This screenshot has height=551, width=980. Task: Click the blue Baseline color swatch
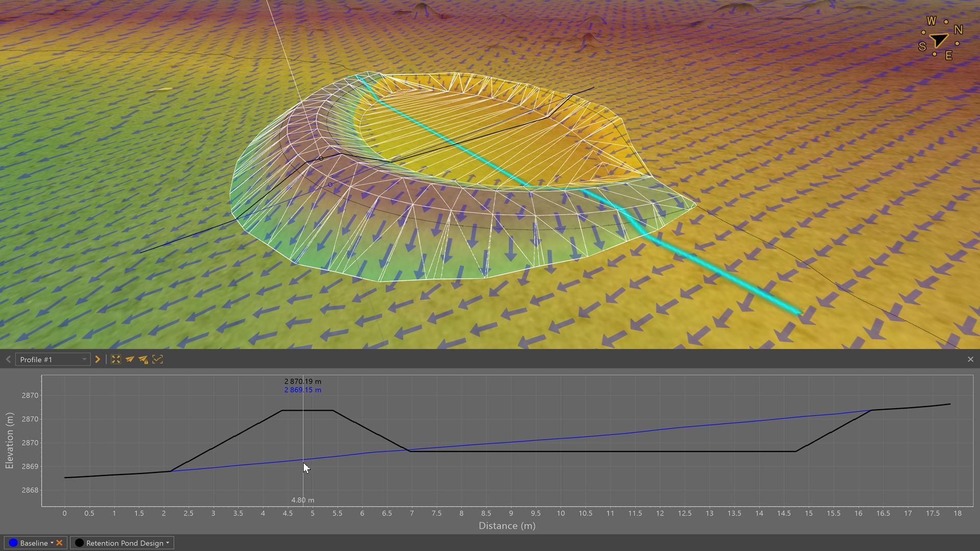(13, 543)
